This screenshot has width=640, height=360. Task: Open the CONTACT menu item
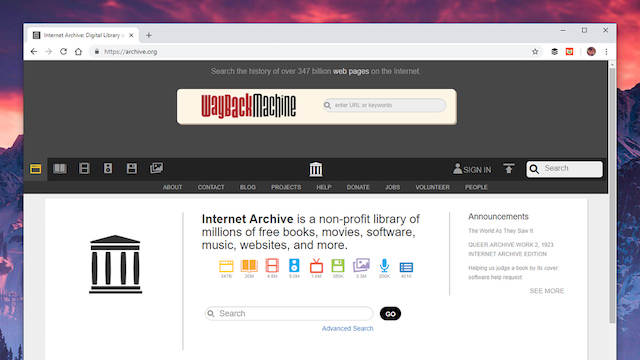pos(211,187)
